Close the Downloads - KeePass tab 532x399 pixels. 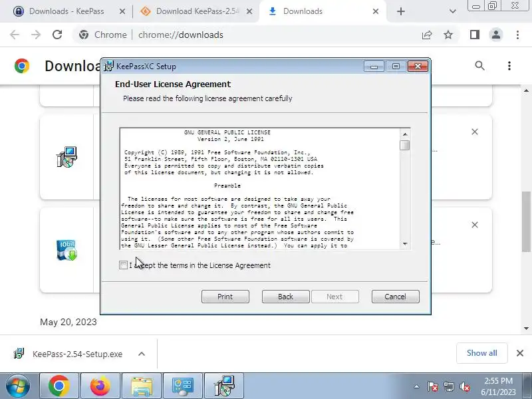(x=122, y=11)
